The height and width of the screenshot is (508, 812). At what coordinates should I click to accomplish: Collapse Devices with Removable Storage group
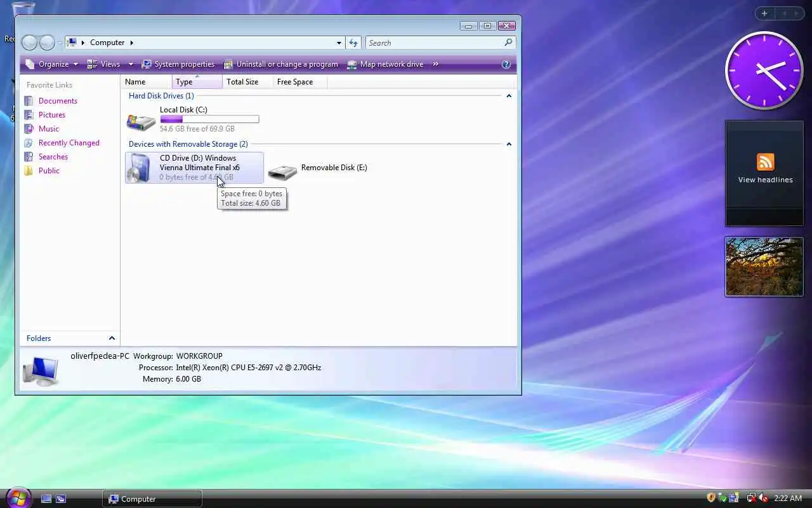pyautogui.click(x=509, y=144)
